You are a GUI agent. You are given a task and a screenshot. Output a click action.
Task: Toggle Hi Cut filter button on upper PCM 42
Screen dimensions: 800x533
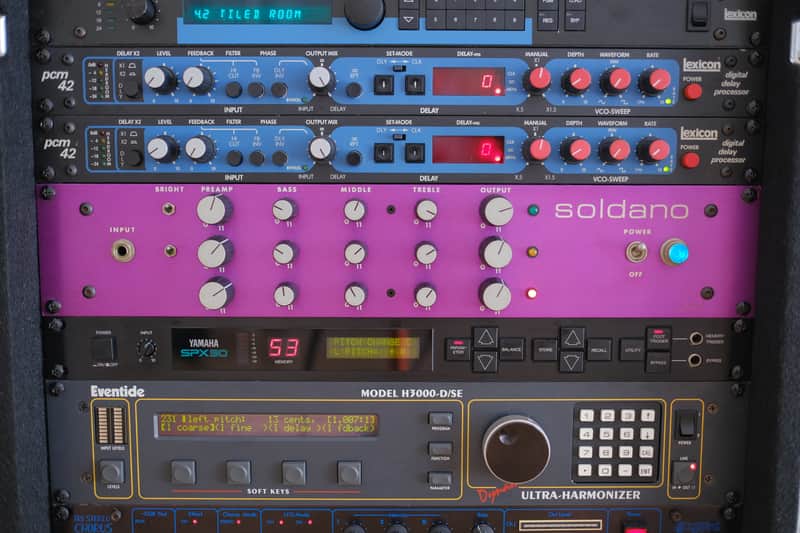point(233,89)
